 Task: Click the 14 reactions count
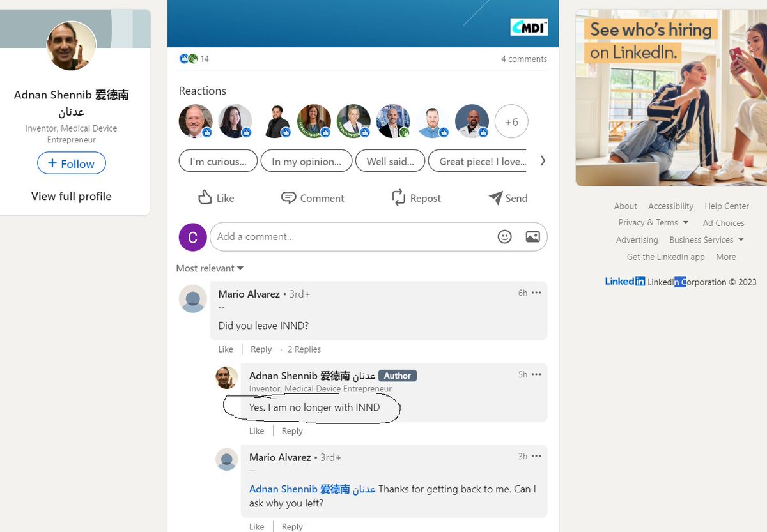[x=205, y=59]
